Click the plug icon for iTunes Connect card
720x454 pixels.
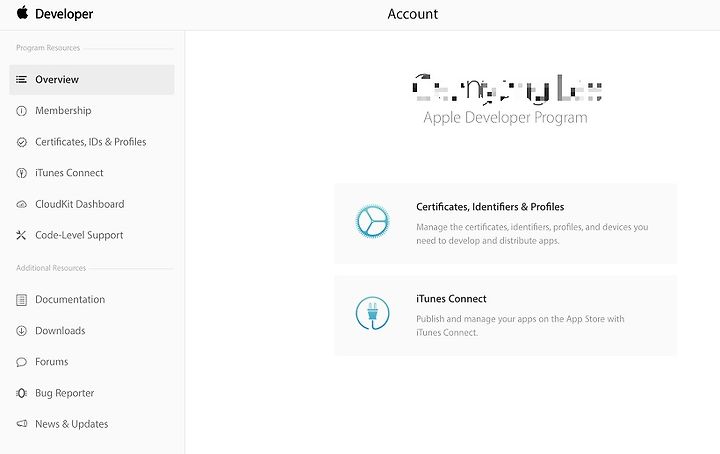tap(372, 313)
